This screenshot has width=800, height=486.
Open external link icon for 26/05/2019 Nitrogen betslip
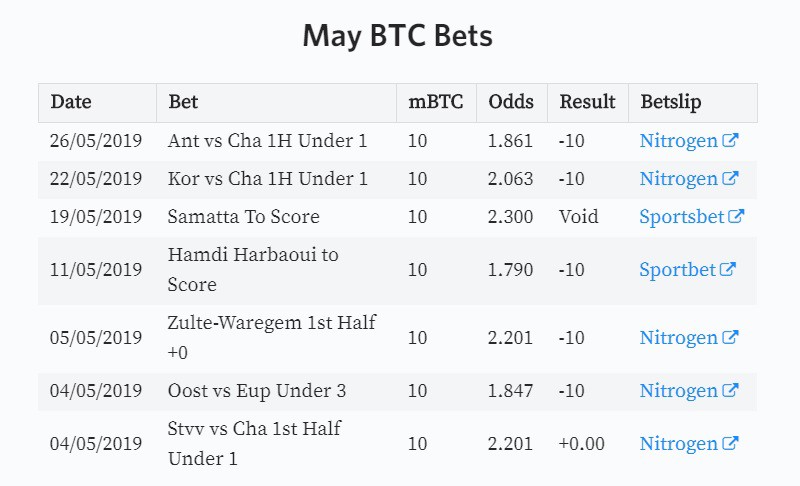point(730,140)
